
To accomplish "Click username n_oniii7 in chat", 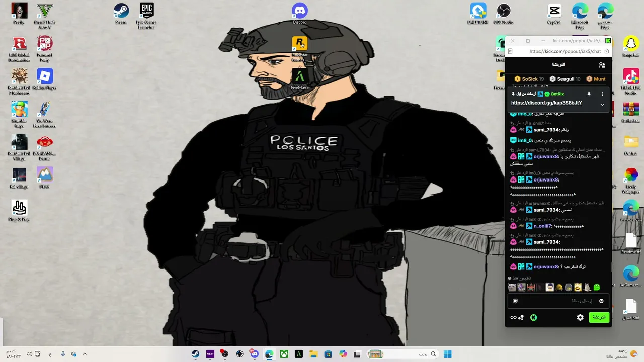I will (542, 226).
